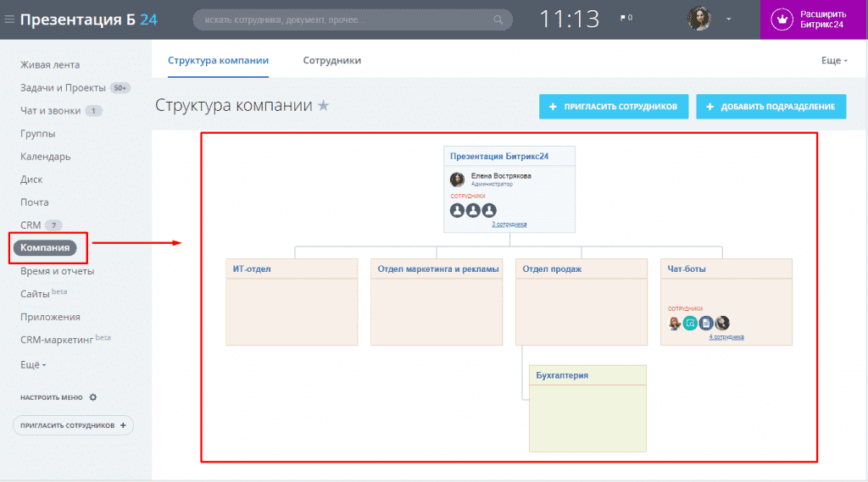Expand the user menu dropdown arrow

(728, 19)
